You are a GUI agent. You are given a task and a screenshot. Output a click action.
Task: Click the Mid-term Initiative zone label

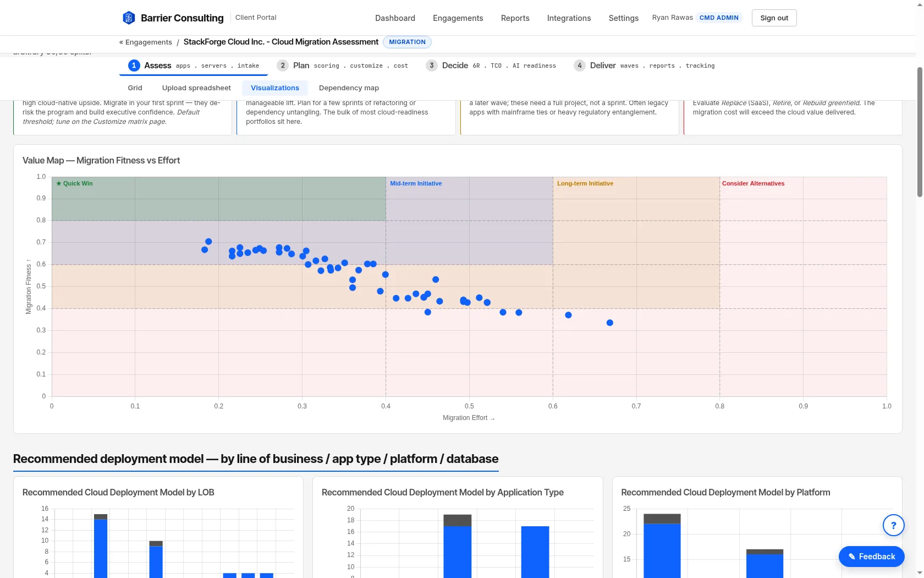click(416, 184)
